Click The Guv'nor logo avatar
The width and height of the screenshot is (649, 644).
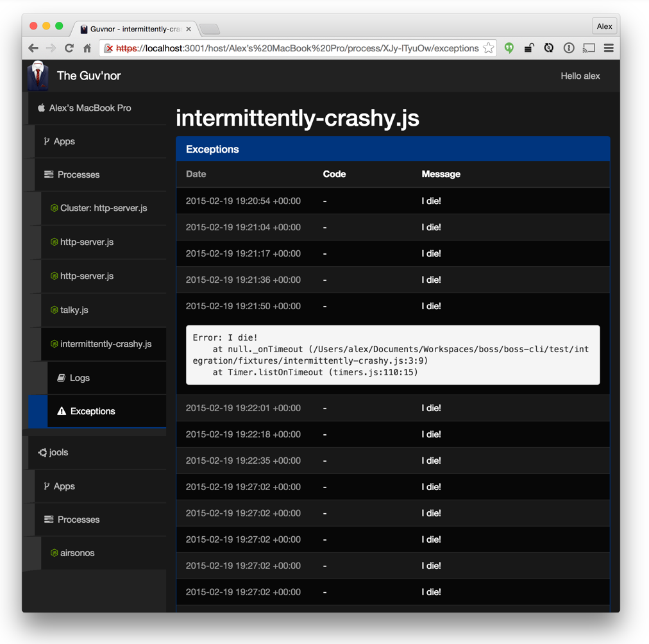pyautogui.click(x=38, y=76)
